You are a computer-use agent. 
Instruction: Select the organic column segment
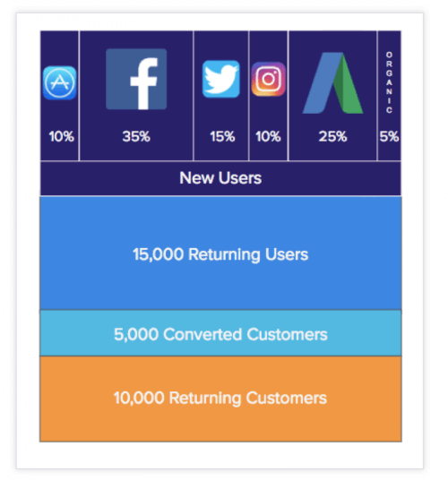click(390, 96)
